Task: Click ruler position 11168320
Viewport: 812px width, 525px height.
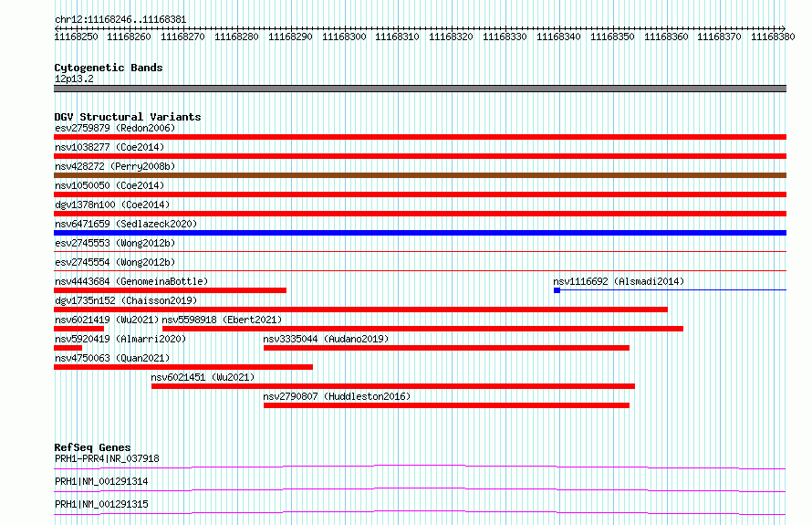Action: pos(451,37)
